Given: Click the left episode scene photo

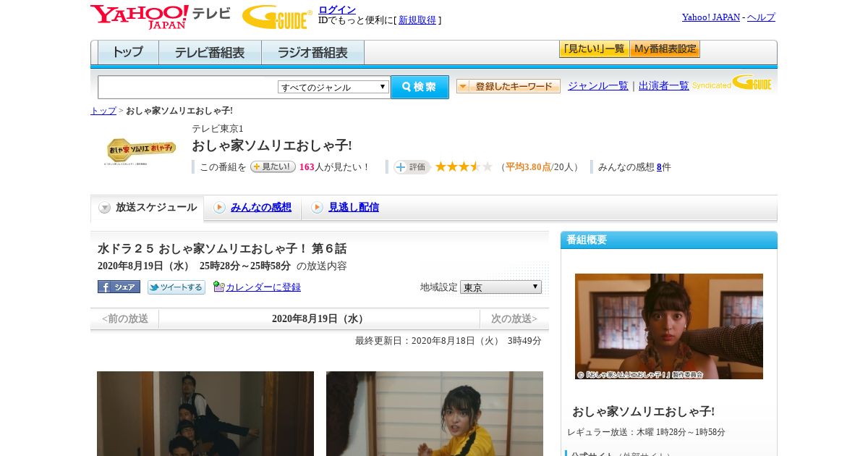Looking at the screenshot, I should click(205, 413).
